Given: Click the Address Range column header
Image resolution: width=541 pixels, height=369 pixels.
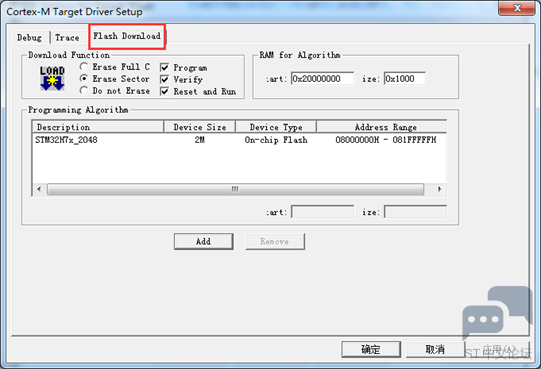Looking at the screenshot, I should pos(382,127).
